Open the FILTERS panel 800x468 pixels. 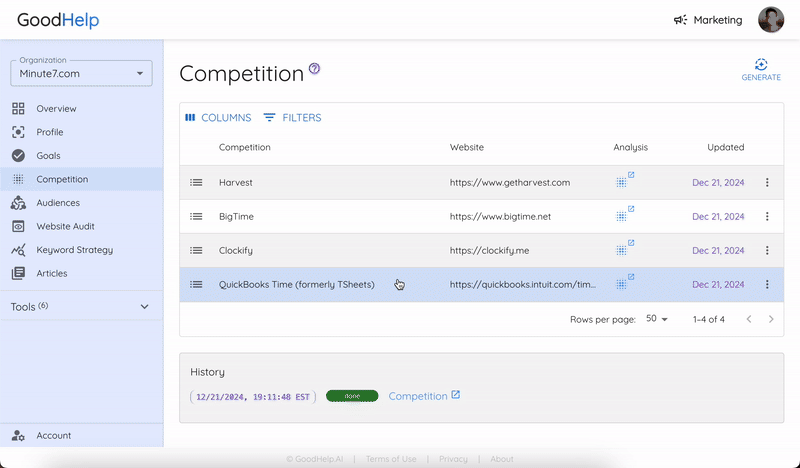pos(292,118)
